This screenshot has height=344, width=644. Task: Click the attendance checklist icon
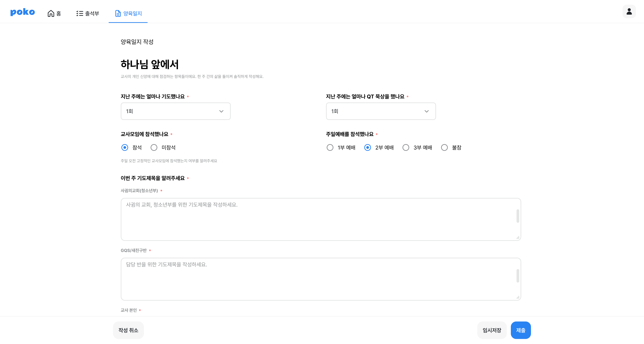pyautogui.click(x=79, y=13)
